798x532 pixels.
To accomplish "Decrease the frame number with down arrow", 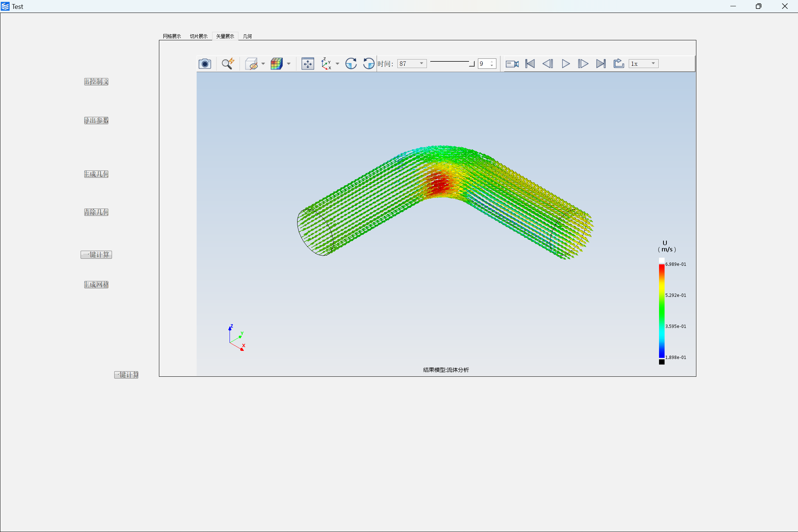I will (492, 66).
